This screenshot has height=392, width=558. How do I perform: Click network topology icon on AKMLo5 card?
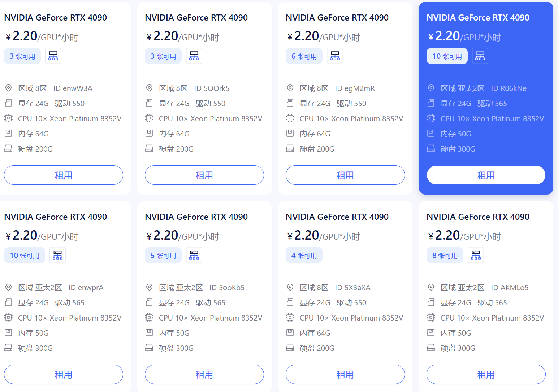tap(476, 255)
